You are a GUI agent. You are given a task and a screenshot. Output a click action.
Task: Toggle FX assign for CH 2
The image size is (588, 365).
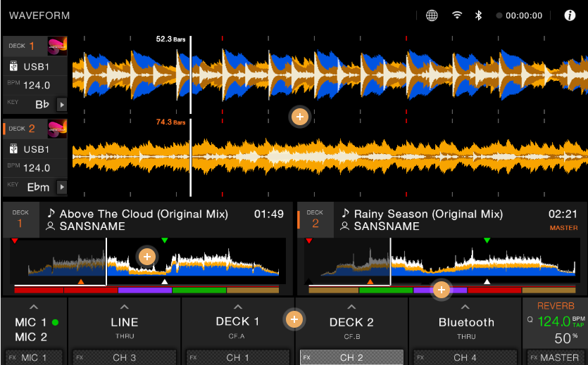pos(351,357)
